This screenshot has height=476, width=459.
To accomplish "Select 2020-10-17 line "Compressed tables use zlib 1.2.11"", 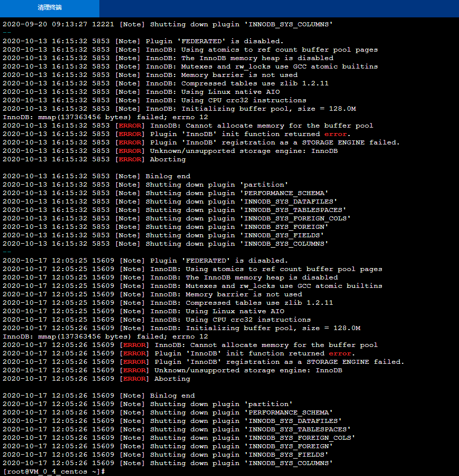I will click(168, 303).
